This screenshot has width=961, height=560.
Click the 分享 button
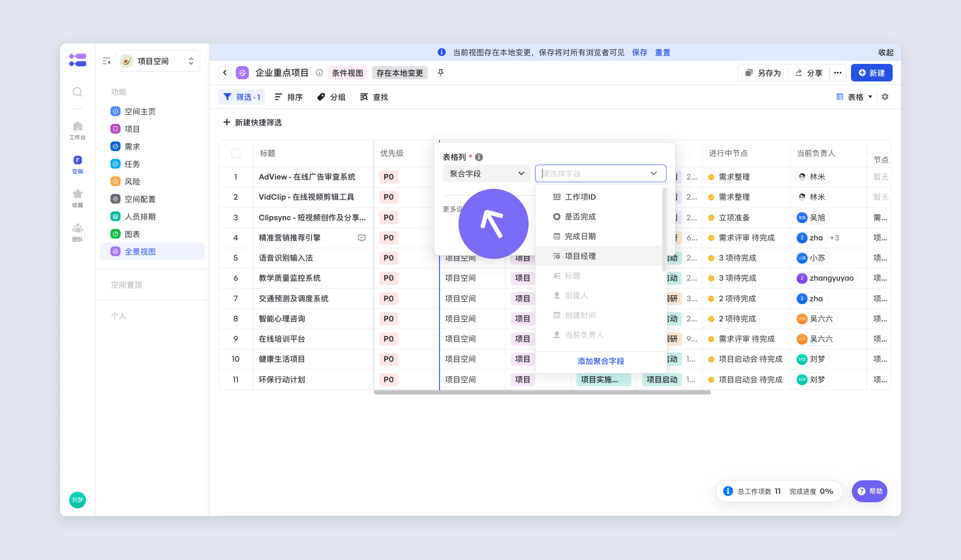[809, 73]
